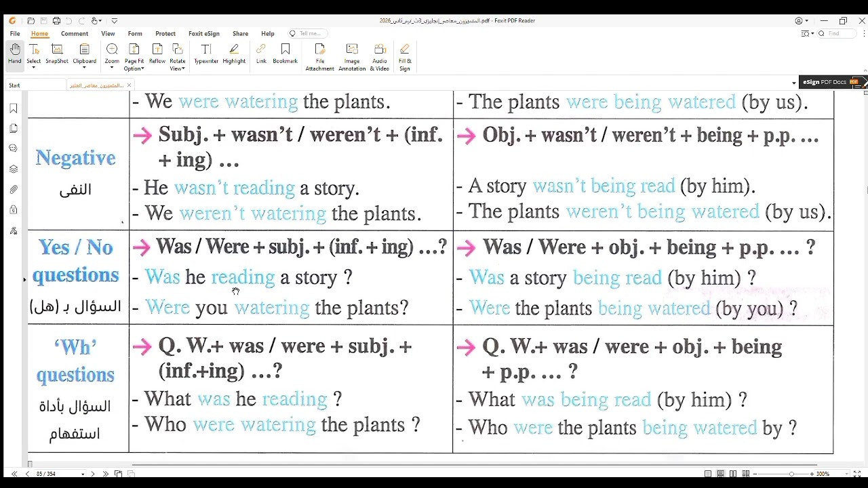Viewport: 868px width, 488px height.
Task: Add a Bookmark from the ribbon
Action: (285, 54)
